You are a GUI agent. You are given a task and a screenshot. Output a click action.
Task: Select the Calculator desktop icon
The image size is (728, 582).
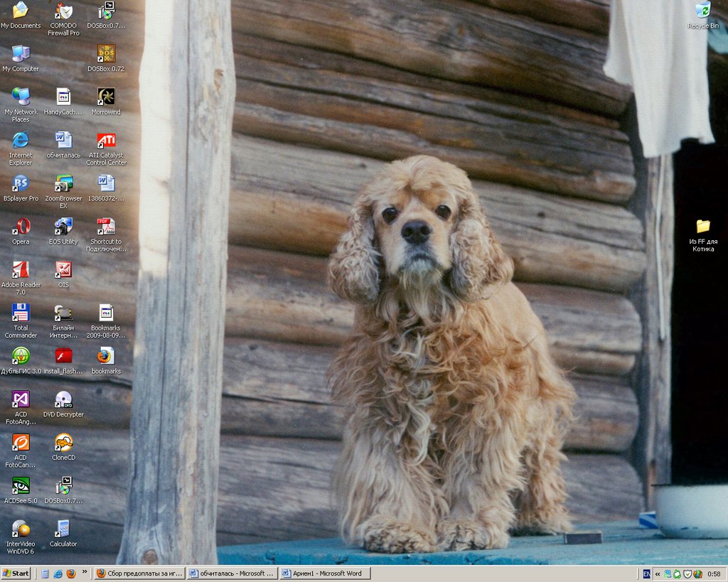63,533
